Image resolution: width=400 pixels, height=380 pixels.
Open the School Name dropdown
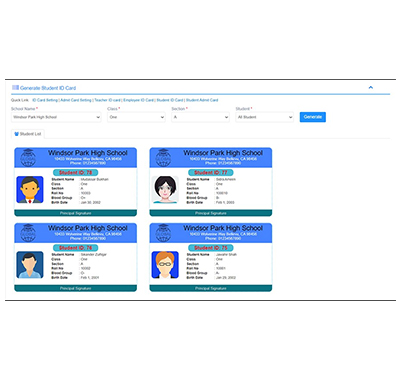coord(56,117)
